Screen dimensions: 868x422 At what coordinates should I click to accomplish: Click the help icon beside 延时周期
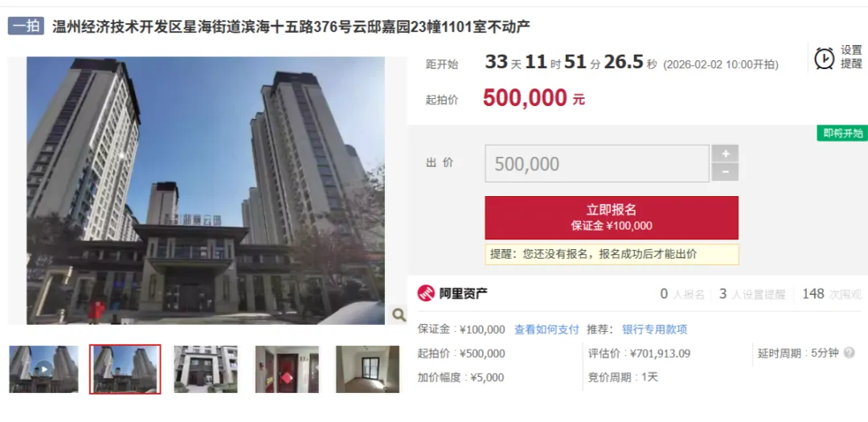(x=850, y=353)
